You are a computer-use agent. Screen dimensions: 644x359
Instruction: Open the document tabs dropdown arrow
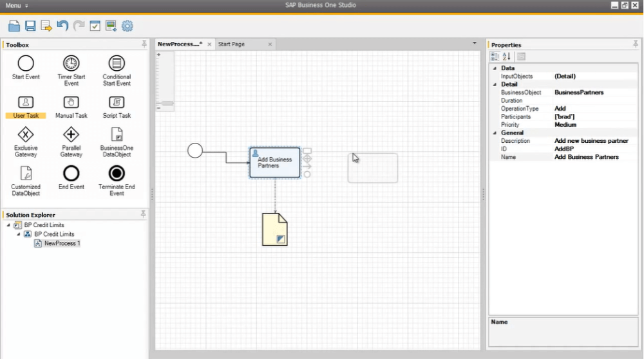(475, 43)
